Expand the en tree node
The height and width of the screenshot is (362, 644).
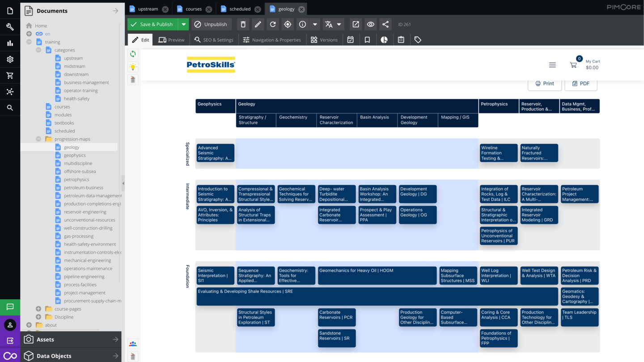coord(29,34)
